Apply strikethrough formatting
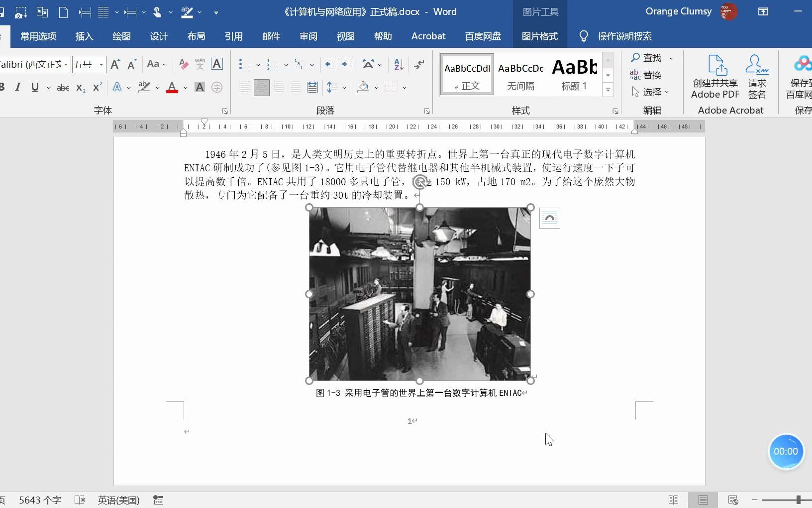The height and width of the screenshot is (508, 812). point(63,87)
